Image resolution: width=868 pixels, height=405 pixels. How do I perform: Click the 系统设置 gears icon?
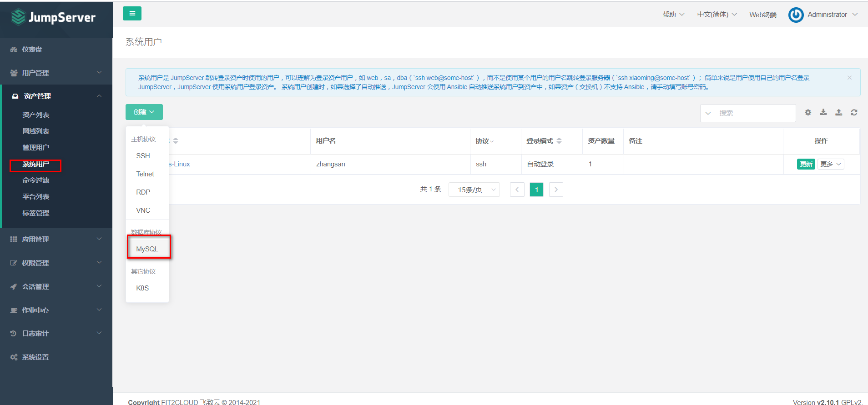[14, 357]
